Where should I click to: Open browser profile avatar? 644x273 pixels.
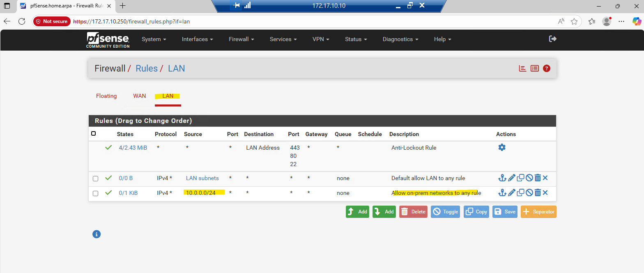607,21
